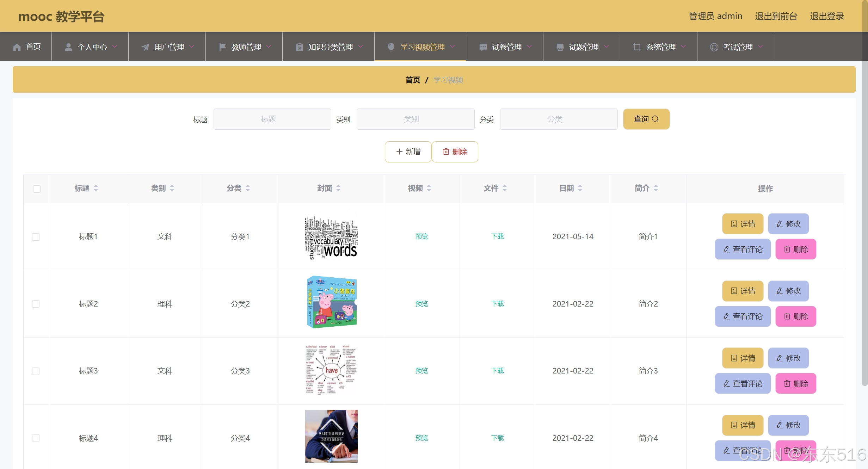This screenshot has height=469, width=868.
Task: Click sort arrows on 日期 column header
Action: pyautogui.click(x=580, y=189)
